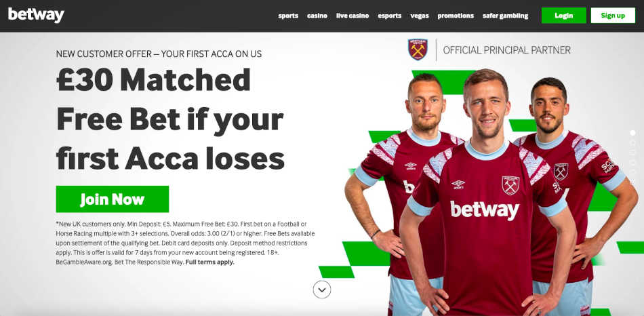
Task: Navigate to vegas section
Action: point(420,16)
